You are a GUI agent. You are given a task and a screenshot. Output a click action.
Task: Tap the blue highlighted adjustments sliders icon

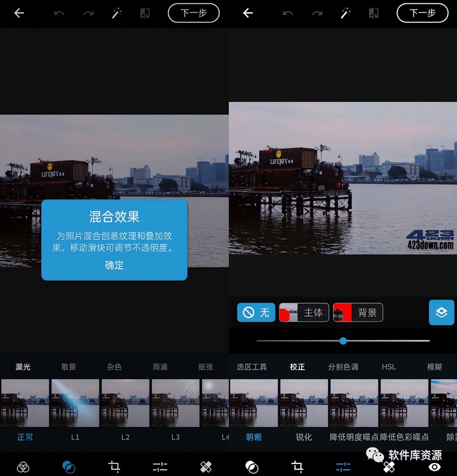tap(343, 467)
